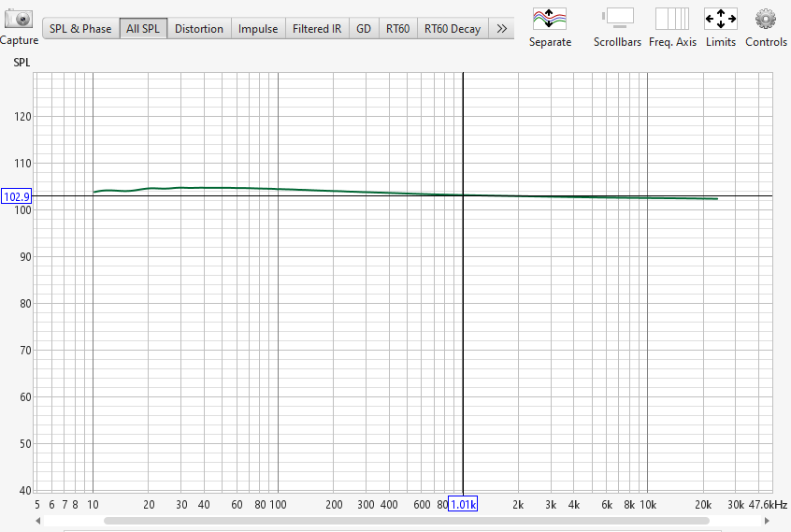Screen dimensions: 791x532
Task: Click the 1.01k frequency cursor label
Action: click(x=463, y=505)
